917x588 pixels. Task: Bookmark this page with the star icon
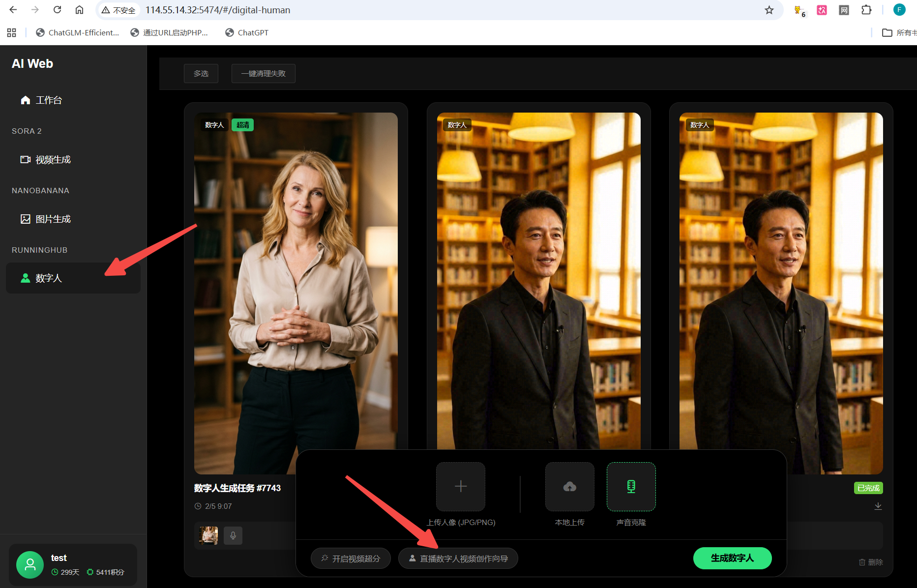point(769,10)
